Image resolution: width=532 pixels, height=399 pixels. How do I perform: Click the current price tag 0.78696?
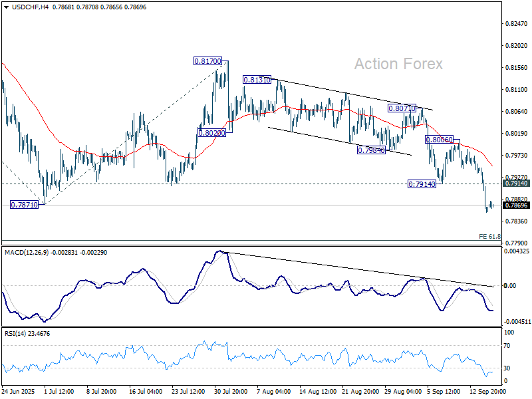(x=517, y=205)
